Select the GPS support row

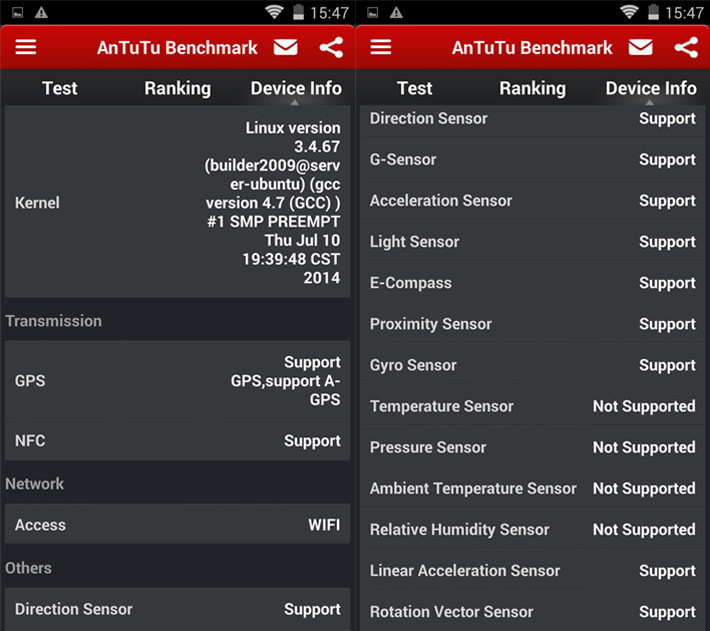point(177,380)
